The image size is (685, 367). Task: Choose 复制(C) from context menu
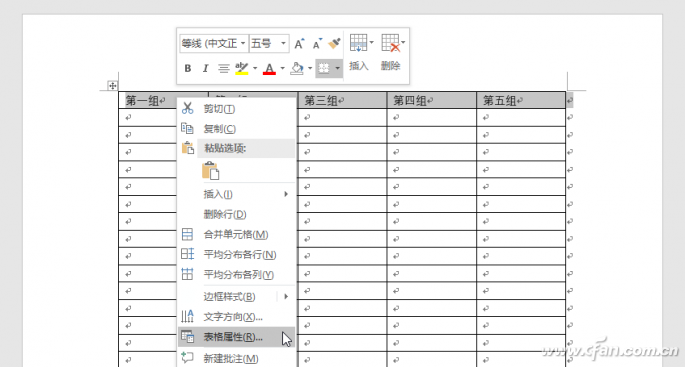(236, 129)
